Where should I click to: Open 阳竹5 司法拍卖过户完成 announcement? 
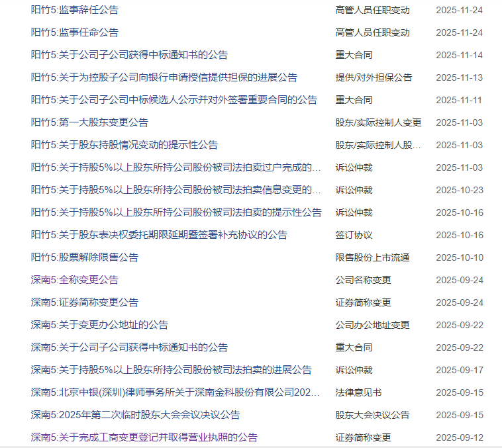click(176, 167)
